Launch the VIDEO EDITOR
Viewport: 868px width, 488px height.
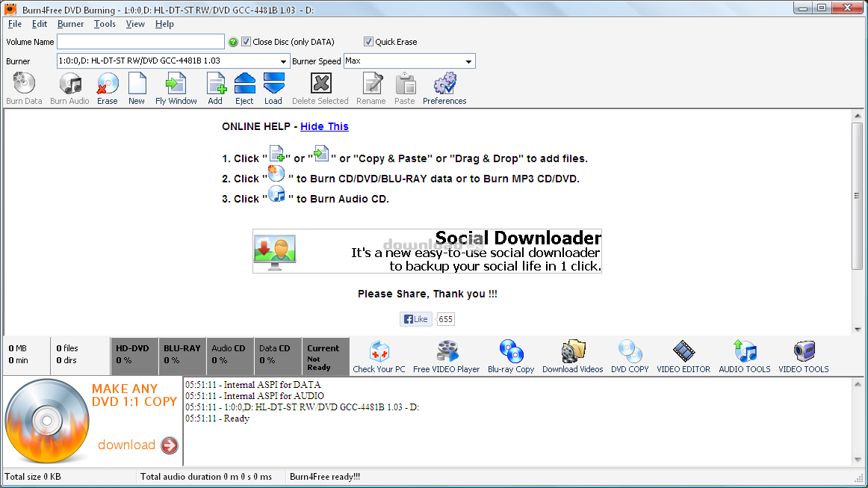(683, 351)
